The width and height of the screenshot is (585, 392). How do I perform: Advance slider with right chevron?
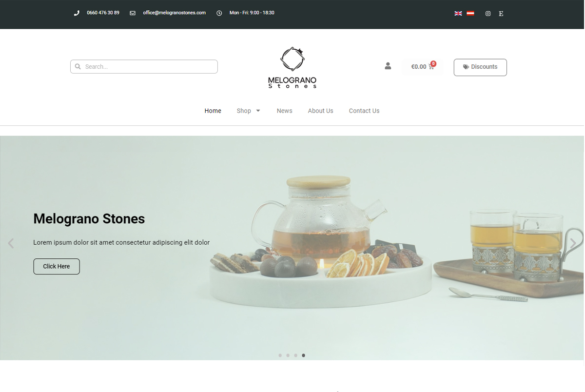coord(573,243)
